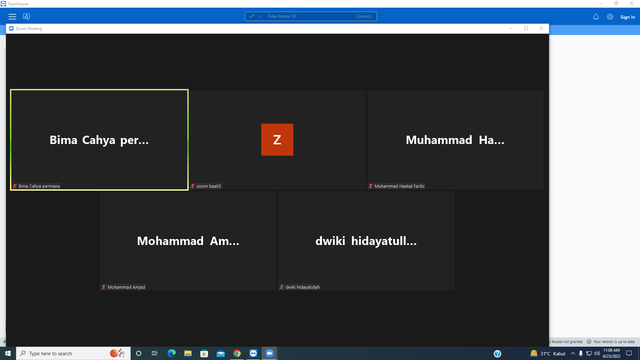Select Muhammad Haekal Faribi video tile

[455, 140]
